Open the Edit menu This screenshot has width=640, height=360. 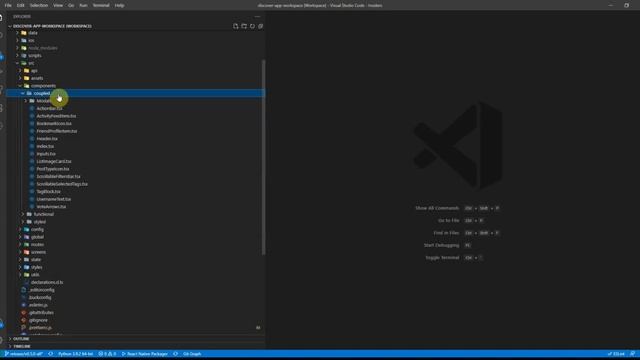[21, 5]
